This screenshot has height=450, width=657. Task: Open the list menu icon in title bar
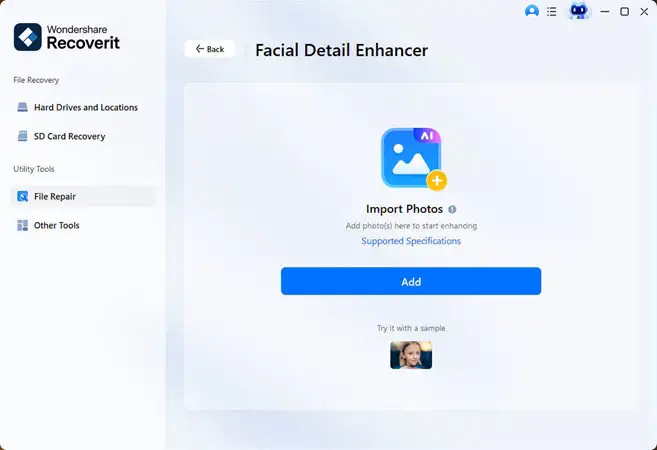[552, 11]
